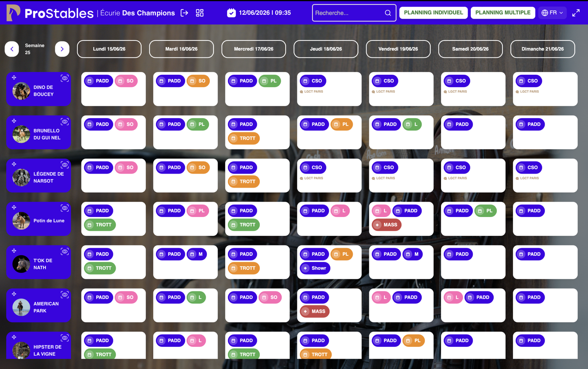The height and width of the screenshot is (369, 588).
Task: Click the CSO tag for DINO DE BOUCEY on Thursday
Action: (313, 81)
